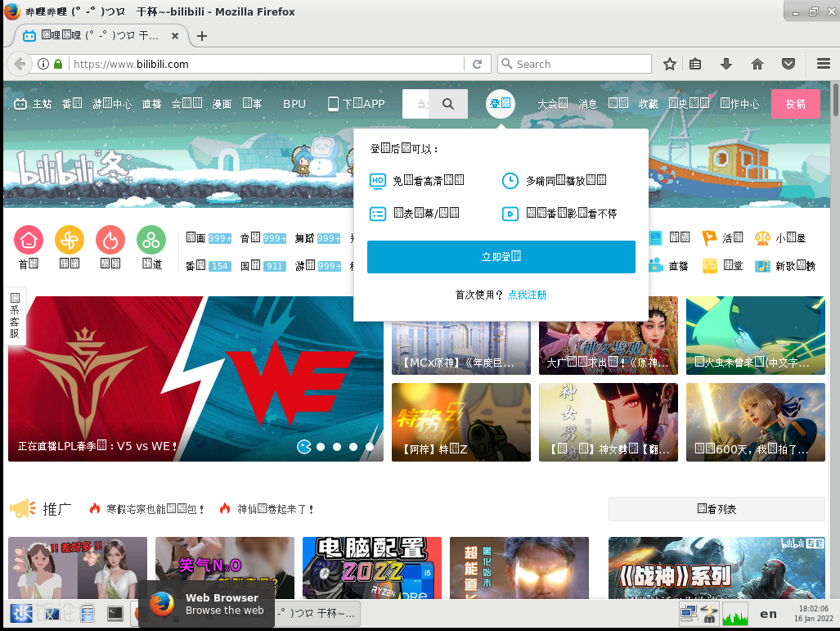Click the Firefox Search input box
Image resolution: width=840 pixels, height=631 pixels.
point(581,64)
